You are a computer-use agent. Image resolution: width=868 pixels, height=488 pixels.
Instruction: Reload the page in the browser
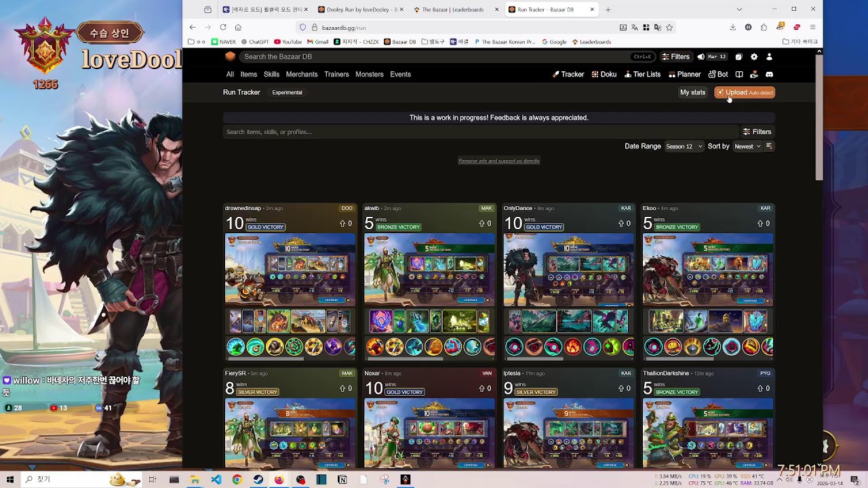coord(223,28)
